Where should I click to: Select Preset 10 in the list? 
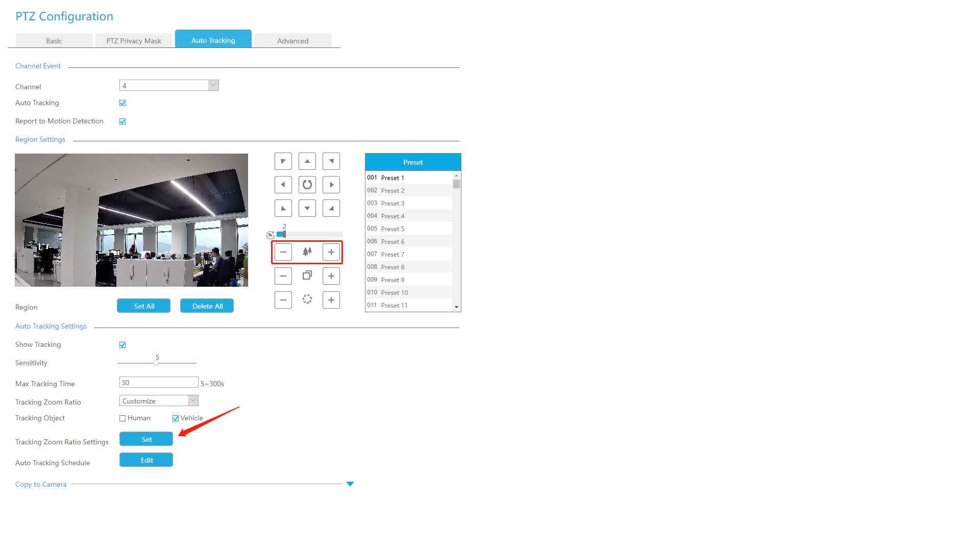(x=409, y=292)
